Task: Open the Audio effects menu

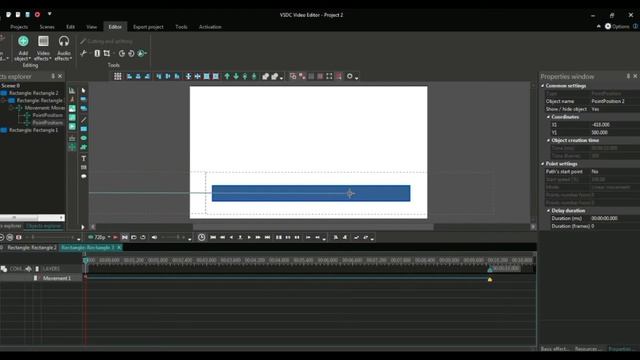Action: [63, 48]
